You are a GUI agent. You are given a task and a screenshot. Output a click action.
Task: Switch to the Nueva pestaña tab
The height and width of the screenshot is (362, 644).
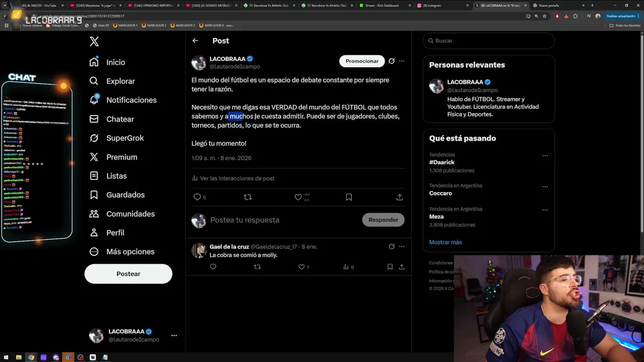pos(553,6)
